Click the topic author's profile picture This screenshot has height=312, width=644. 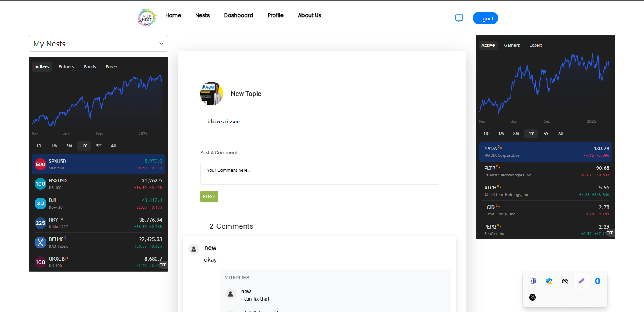click(212, 94)
